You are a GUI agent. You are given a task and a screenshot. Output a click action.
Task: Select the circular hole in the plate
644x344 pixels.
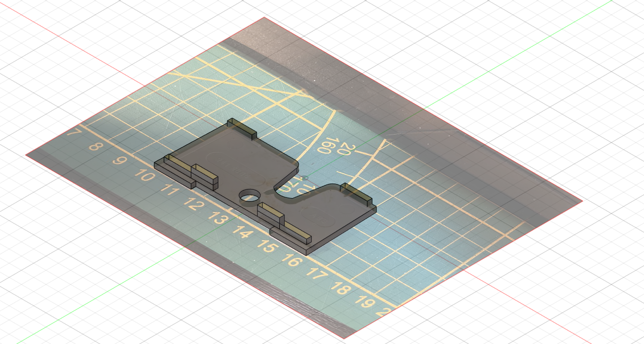(x=249, y=196)
